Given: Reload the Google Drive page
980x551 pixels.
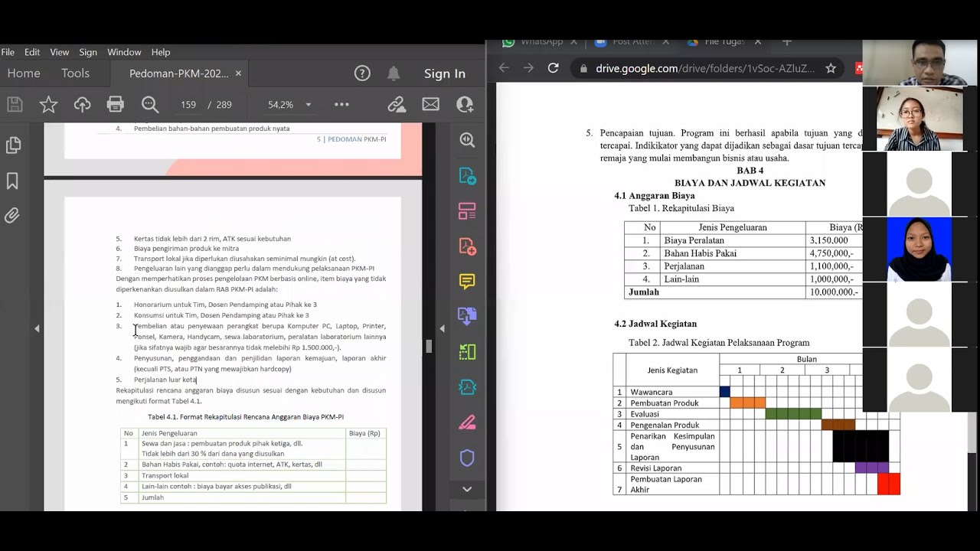Looking at the screenshot, I should [553, 68].
